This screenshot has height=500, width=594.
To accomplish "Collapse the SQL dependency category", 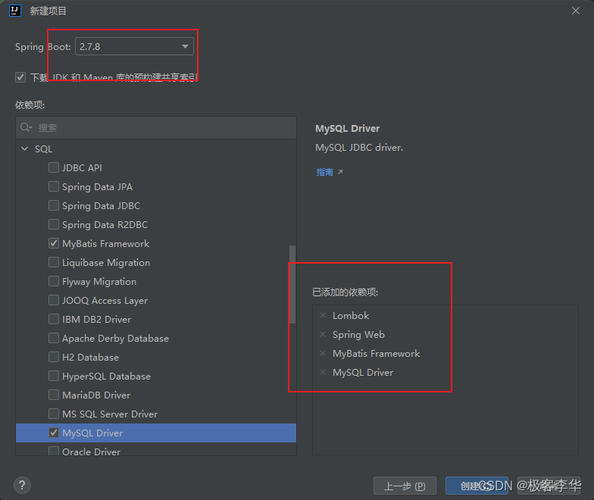I will [x=25, y=149].
